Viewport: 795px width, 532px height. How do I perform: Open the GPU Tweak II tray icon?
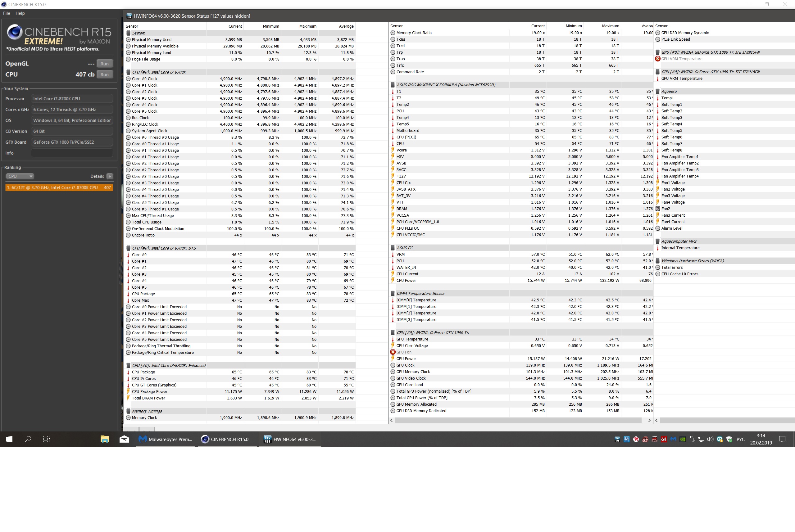tap(654, 439)
